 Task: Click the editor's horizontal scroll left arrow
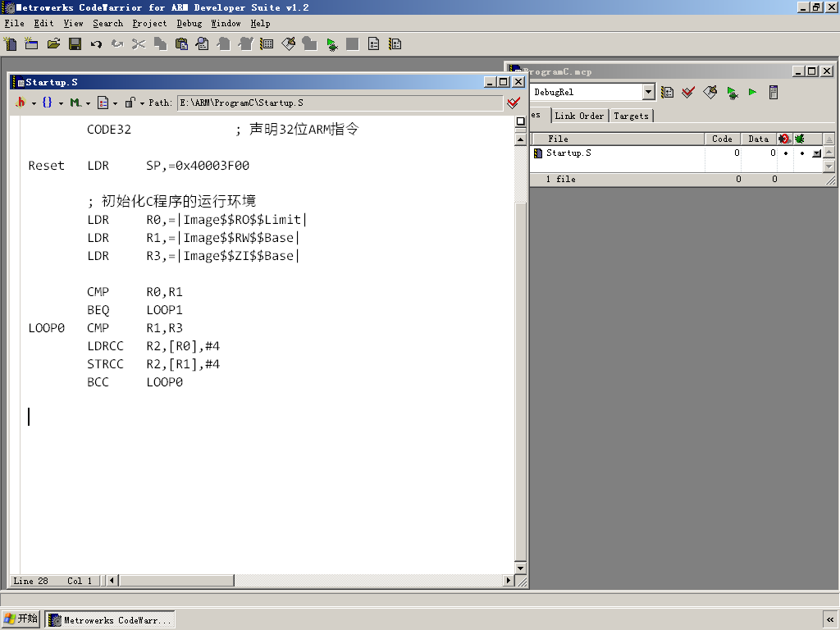(x=112, y=580)
